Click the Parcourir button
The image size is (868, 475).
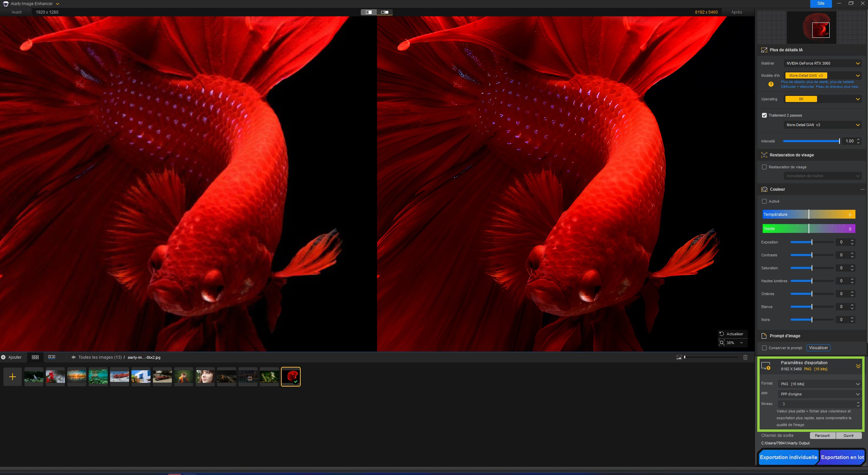tap(822, 436)
